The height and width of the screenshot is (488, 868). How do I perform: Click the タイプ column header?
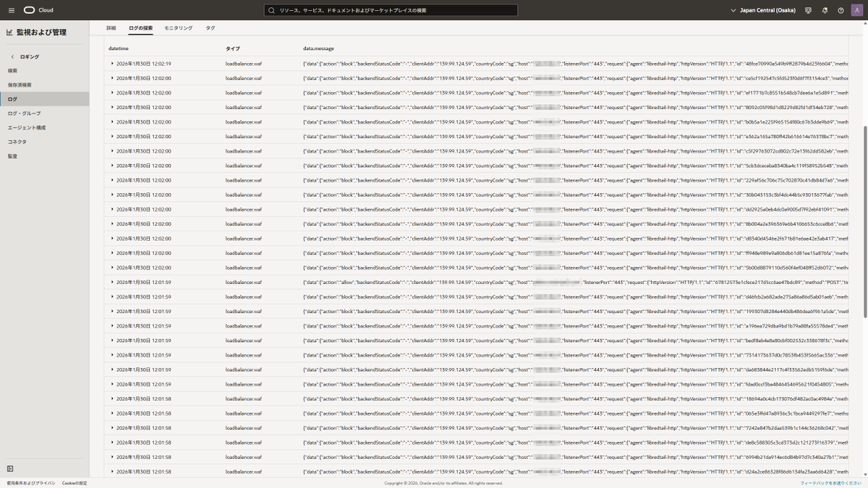point(233,48)
